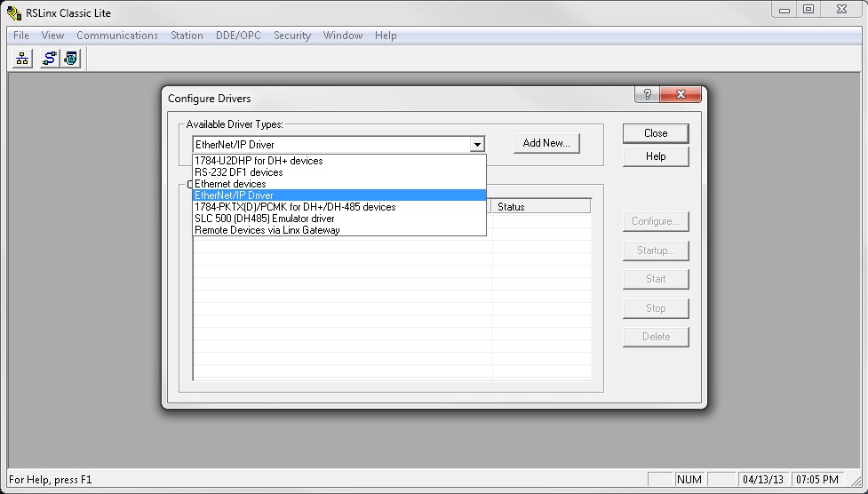Open the Security menu
The height and width of the screenshot is (494, 868).
pyautogui.click(x=291, y=36)
